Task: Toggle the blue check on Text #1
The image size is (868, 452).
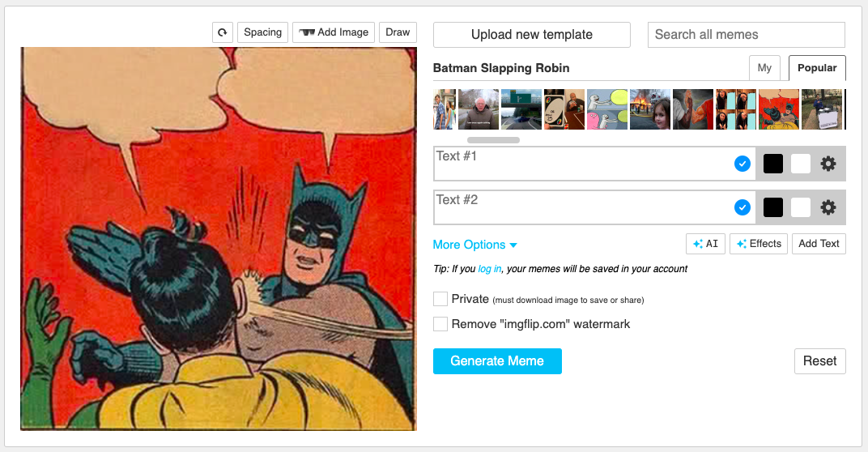Action: coord(742,164)
